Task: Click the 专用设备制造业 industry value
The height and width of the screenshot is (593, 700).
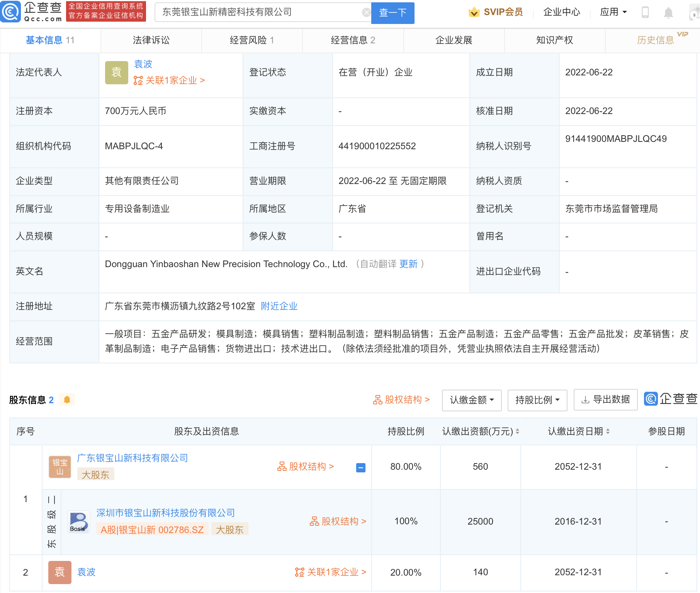Action: 138,209
